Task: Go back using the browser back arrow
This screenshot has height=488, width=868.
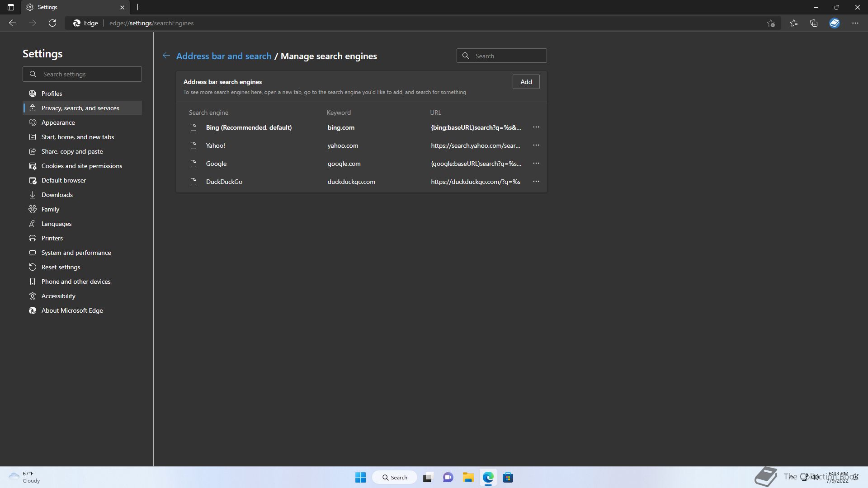Action: [13, 23]
